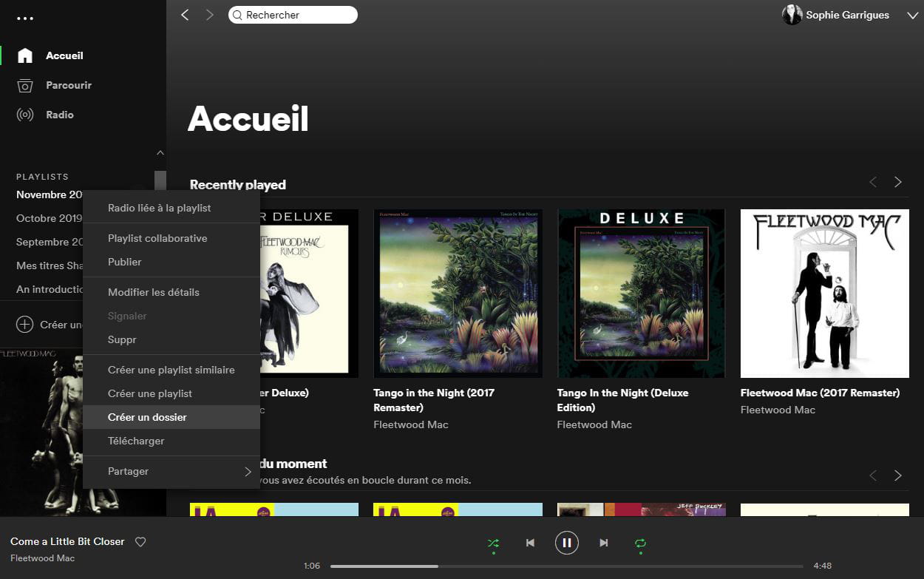
Task: Click Fleetwood Mac artist under 2017 Remaster Tango
Action: pos(411,424)
